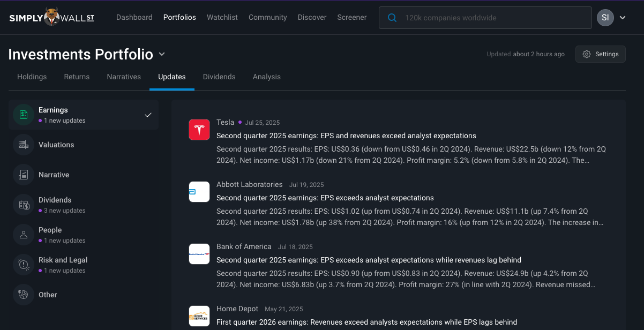The image size is (644, 330).
Task: Switch to the Returns tab
Action: [x=77, y=77]
